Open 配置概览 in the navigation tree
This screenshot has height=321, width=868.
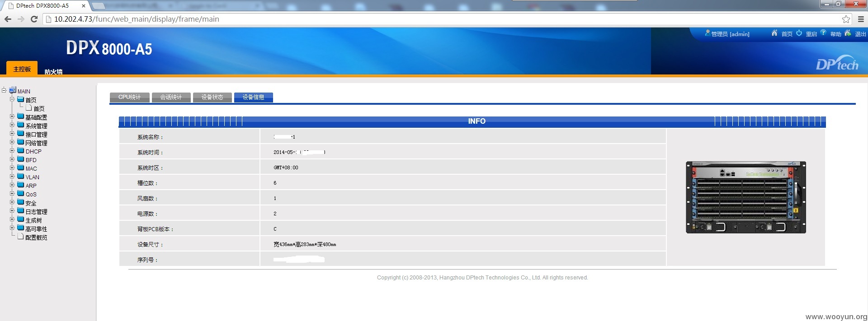point(36,237)
